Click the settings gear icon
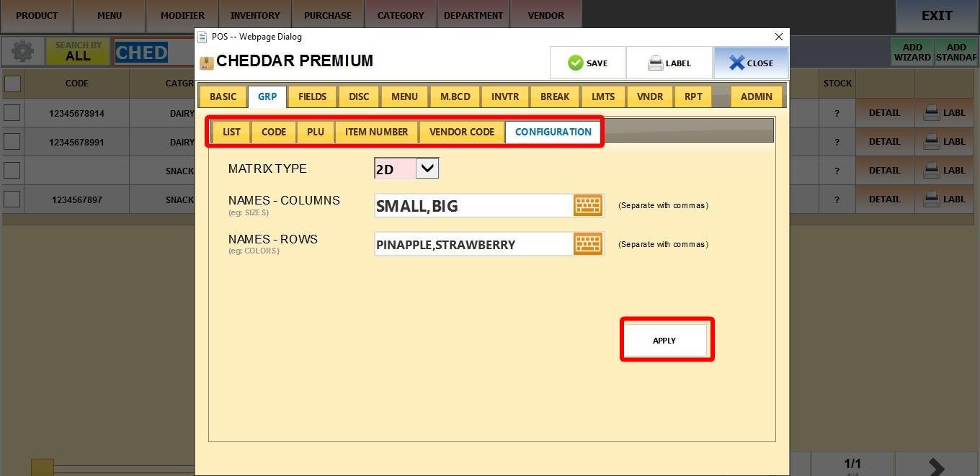Viewport: 980px width, 476px height. (x=22, y=52)
